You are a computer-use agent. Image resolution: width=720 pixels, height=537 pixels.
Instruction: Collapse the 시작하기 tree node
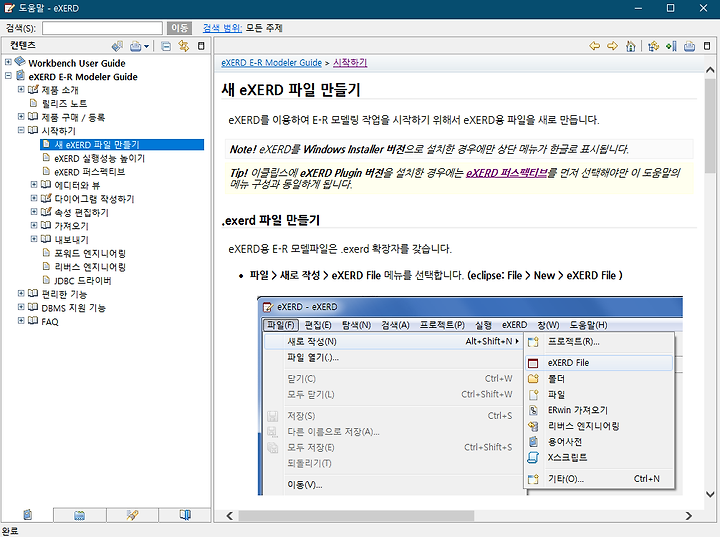pos(21,130)
